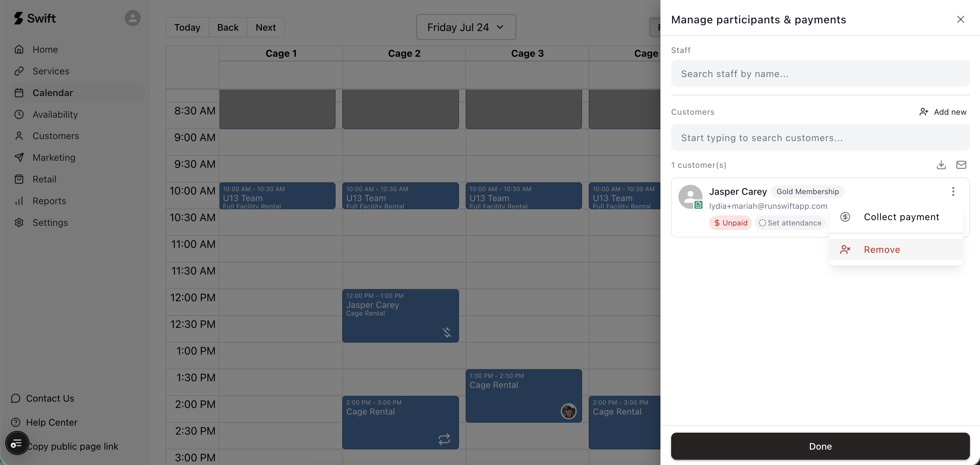Click the Done button
980x465 pixels.
820,446
